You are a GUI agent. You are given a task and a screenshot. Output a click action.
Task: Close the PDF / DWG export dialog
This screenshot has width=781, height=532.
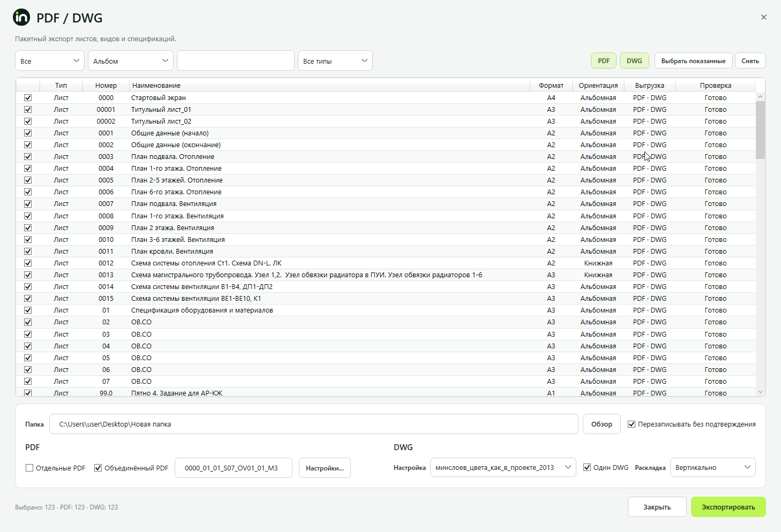[x=764, y=17]
